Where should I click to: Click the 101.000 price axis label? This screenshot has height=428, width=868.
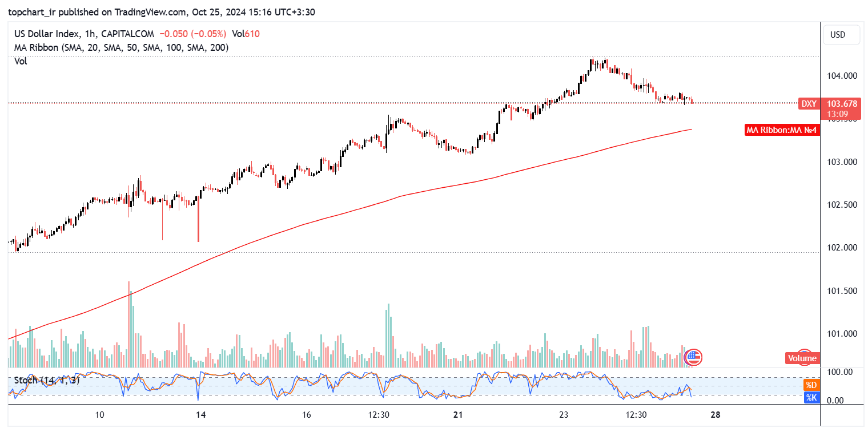tap(842, 334)
